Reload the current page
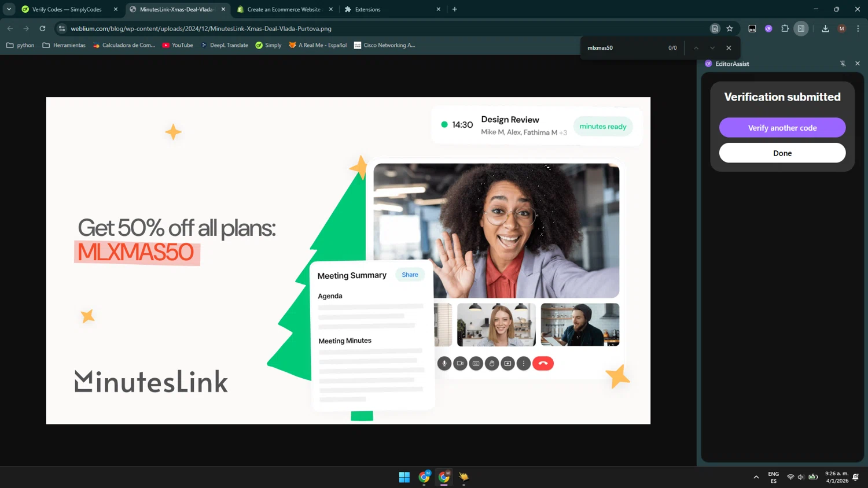The image size is (868, 488). [x=42, y=28]
